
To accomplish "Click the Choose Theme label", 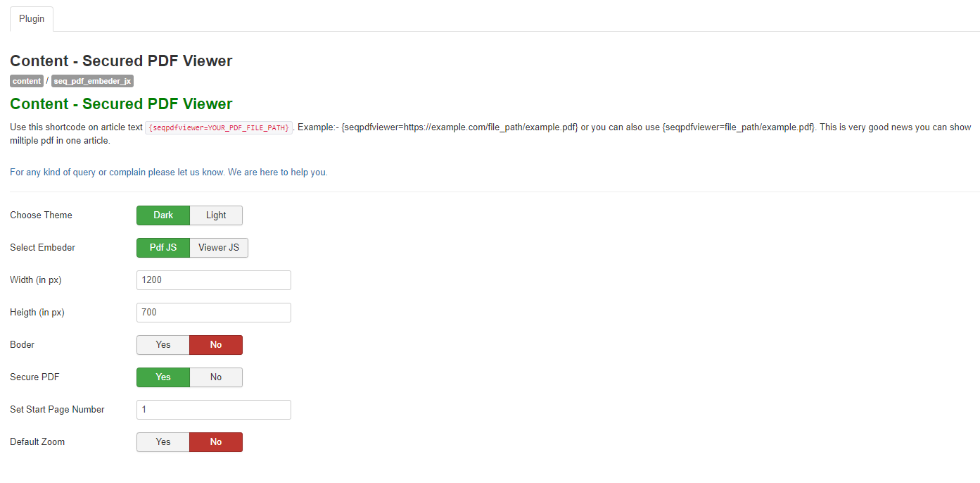I will click(41, 215).
